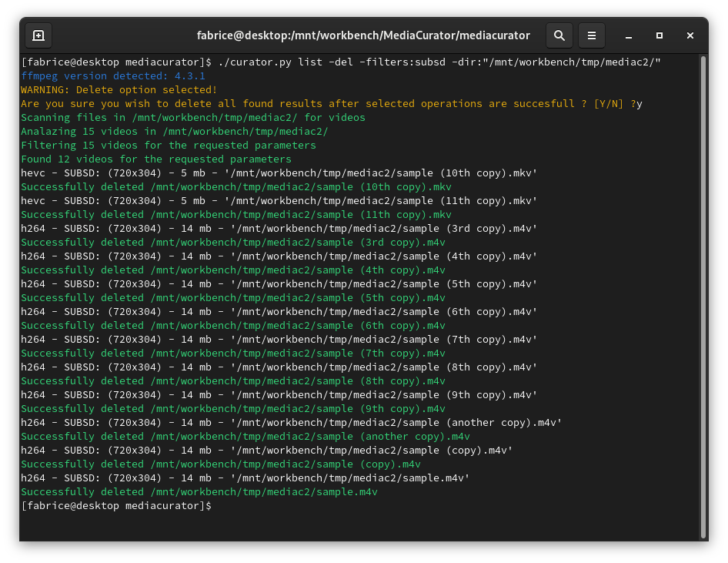Click 'Successfully deleted' sample (11th copy).mkv line

pyautogui.click(x=235, y=215)
